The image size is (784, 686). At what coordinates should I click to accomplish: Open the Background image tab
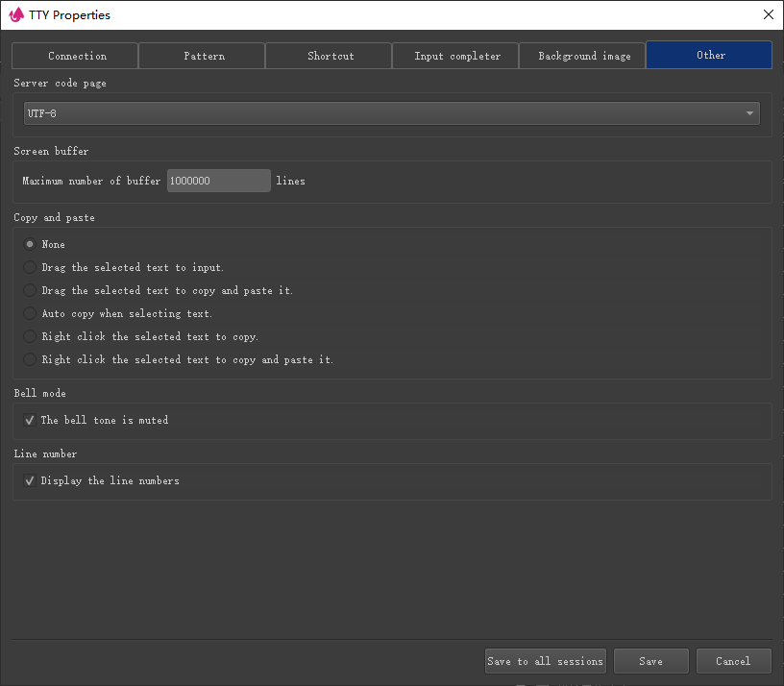point(582,56)
